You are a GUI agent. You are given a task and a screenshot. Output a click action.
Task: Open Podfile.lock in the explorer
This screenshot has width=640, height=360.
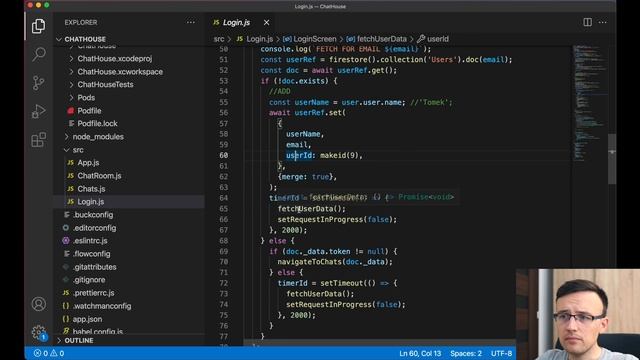(97, 124)
